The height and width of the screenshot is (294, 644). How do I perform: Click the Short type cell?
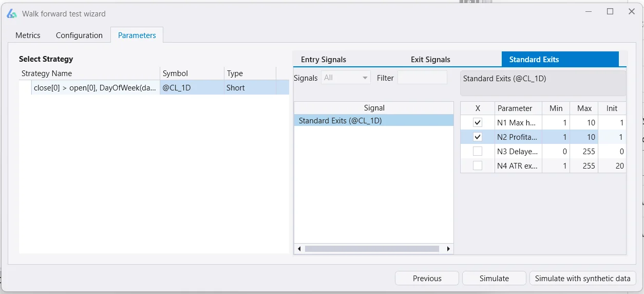point(250,88)
